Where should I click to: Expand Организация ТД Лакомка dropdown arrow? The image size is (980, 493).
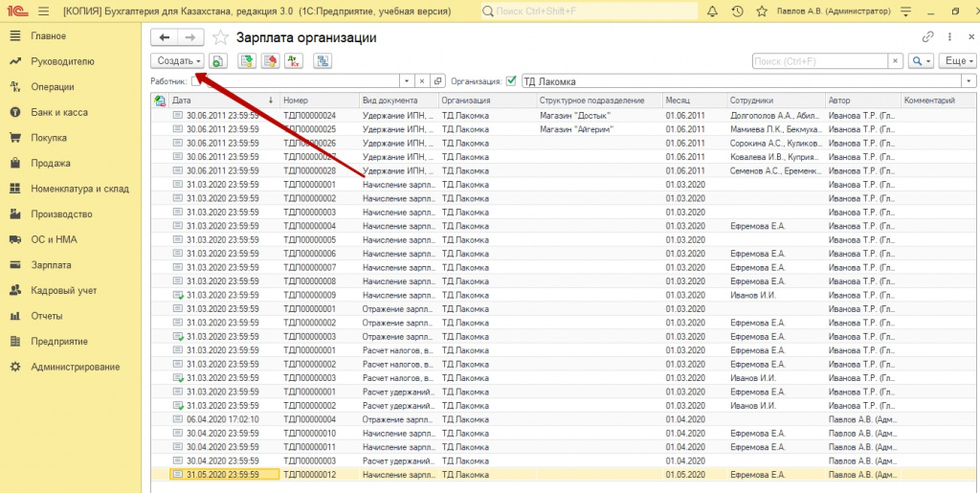coord(969,81)
